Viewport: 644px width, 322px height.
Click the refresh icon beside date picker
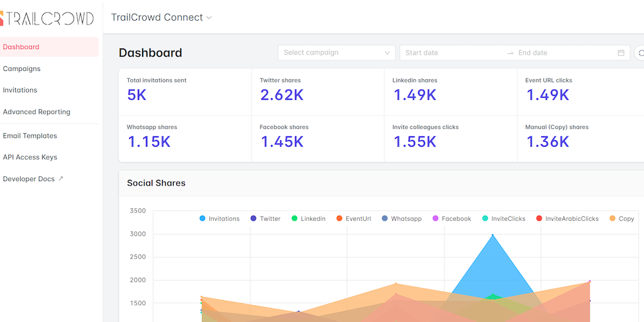[x=640, y=53]
